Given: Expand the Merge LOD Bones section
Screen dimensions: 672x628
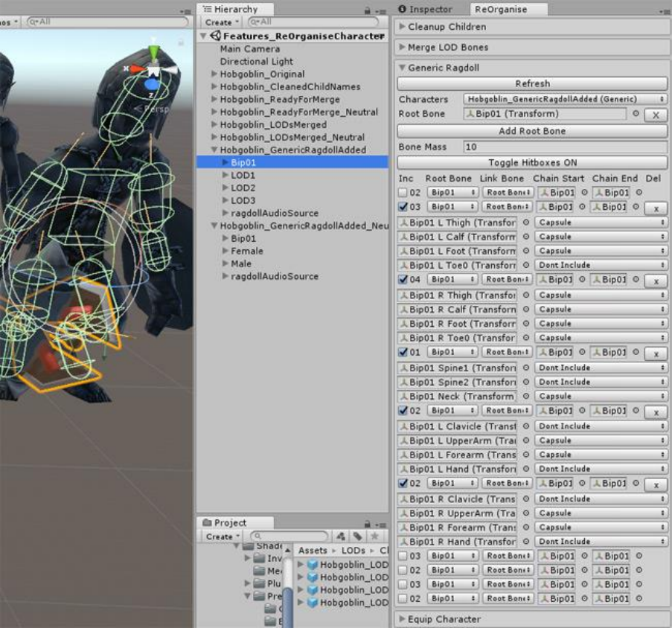Looking at the screenshot, I should pos(402,47).
